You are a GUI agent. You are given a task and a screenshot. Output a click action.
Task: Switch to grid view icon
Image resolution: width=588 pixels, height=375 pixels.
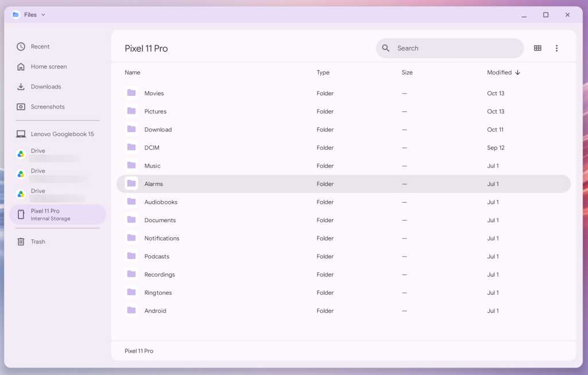click(537, 48)
